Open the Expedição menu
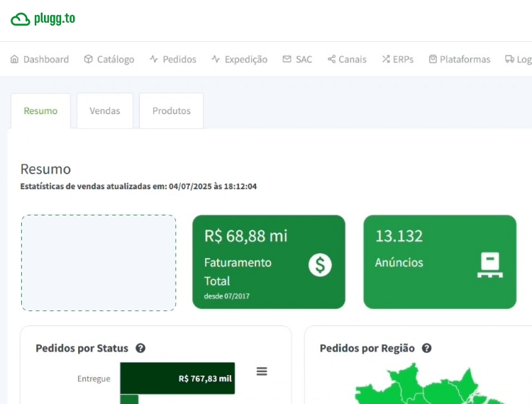The width and height of the screenshot is (532, 404). tap(239, 60)
